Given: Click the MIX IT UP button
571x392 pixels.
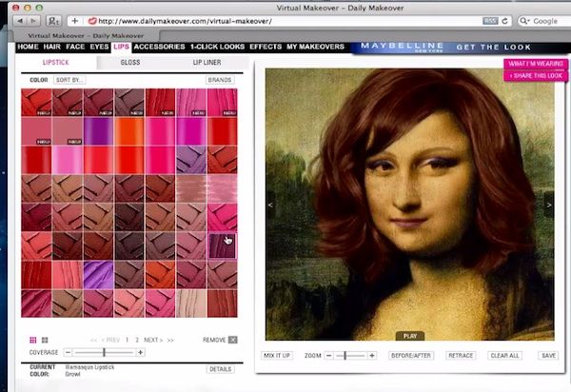Looking at the screenshot, I should (x=277, y=355).
